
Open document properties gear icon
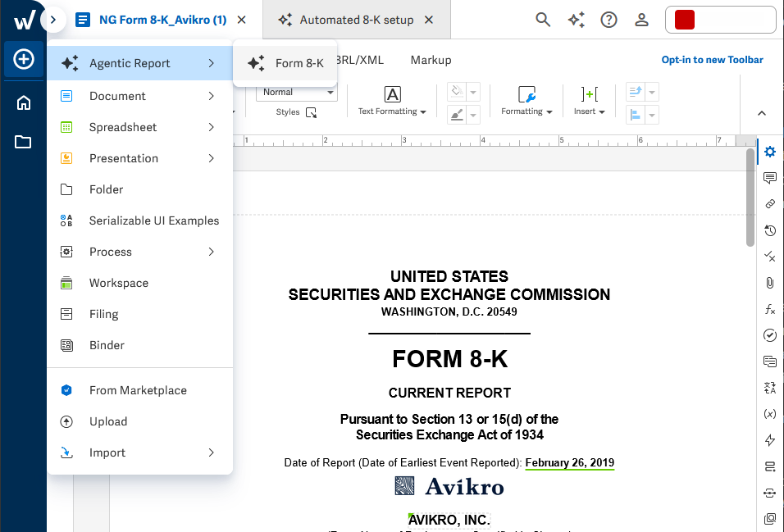[770, 152]
